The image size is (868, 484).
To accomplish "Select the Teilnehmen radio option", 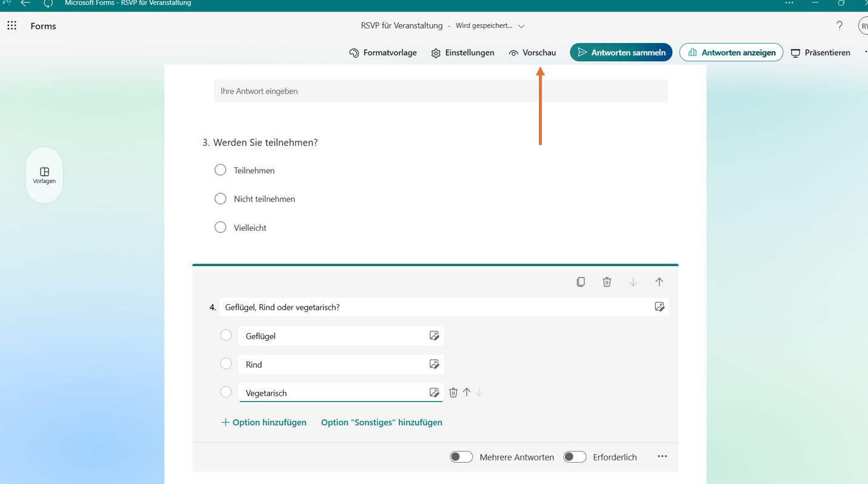I will [x=221, y=170].
